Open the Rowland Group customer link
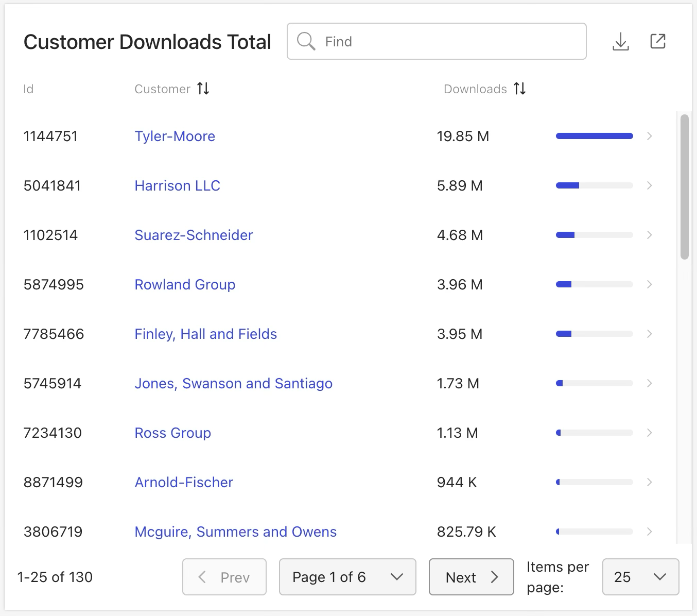697x616 pixels. 185,284
